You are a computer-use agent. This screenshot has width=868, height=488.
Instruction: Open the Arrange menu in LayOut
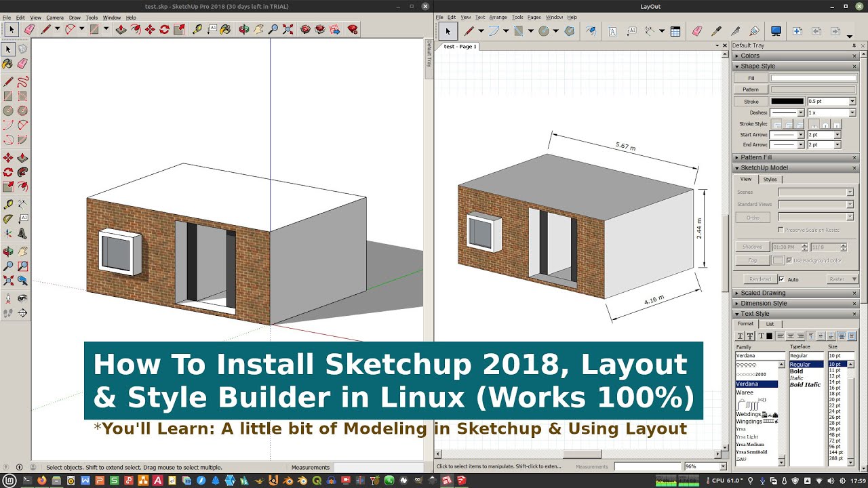click(x=498, y=17)
